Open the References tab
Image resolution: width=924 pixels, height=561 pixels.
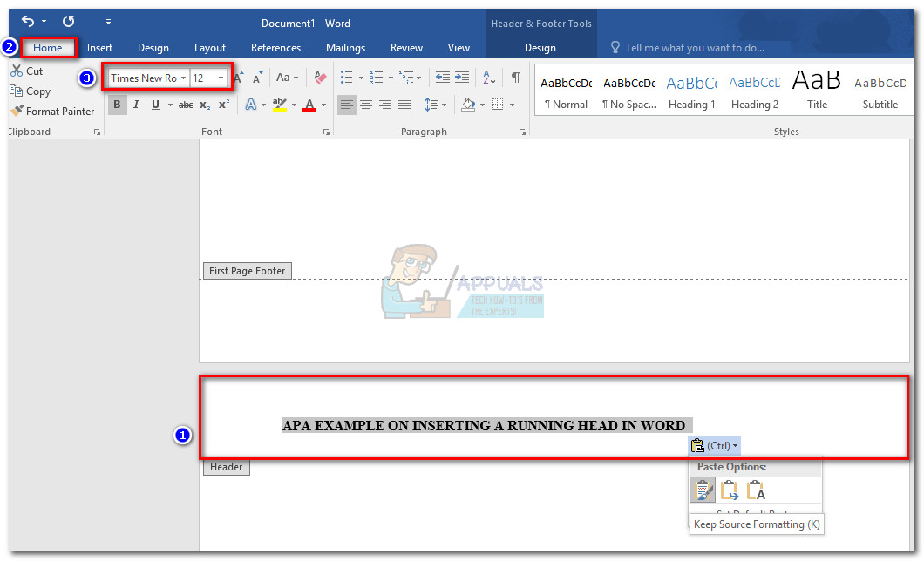(x=275, y=48)
